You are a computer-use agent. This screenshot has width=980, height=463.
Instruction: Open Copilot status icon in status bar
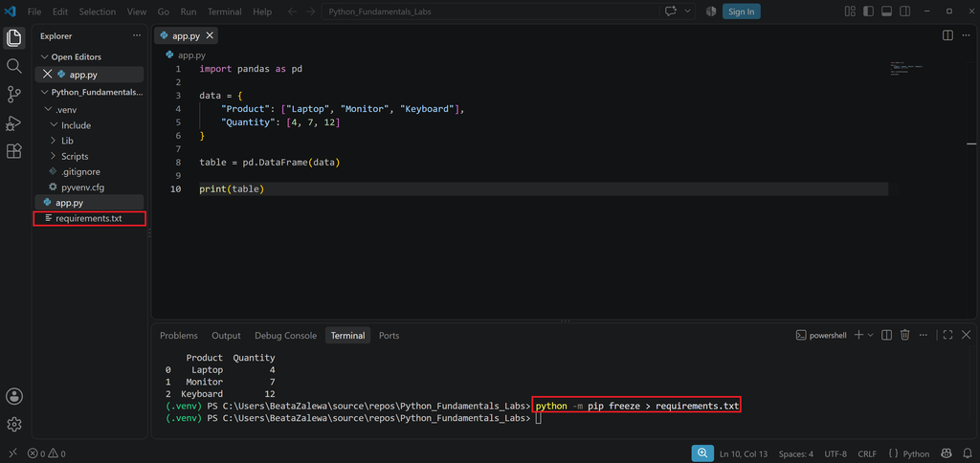[x=947, y=453]
